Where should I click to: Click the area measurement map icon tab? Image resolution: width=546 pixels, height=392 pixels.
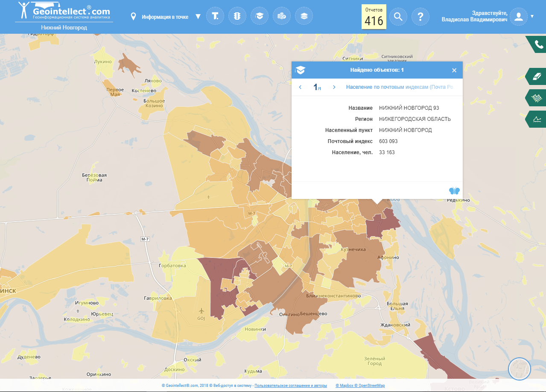[537, 98]
